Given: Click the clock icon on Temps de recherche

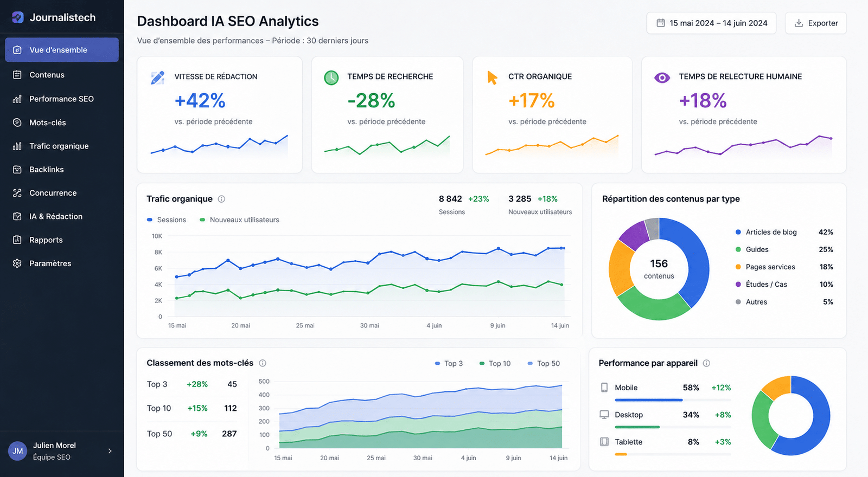Looking at the screenshot, I should (x=331, y=78).
